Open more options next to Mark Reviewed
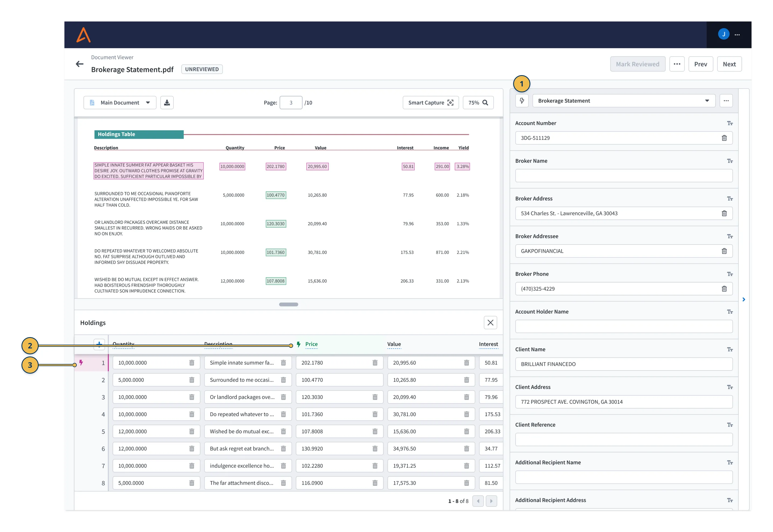773x532 pixels. (x=677, y=64)
